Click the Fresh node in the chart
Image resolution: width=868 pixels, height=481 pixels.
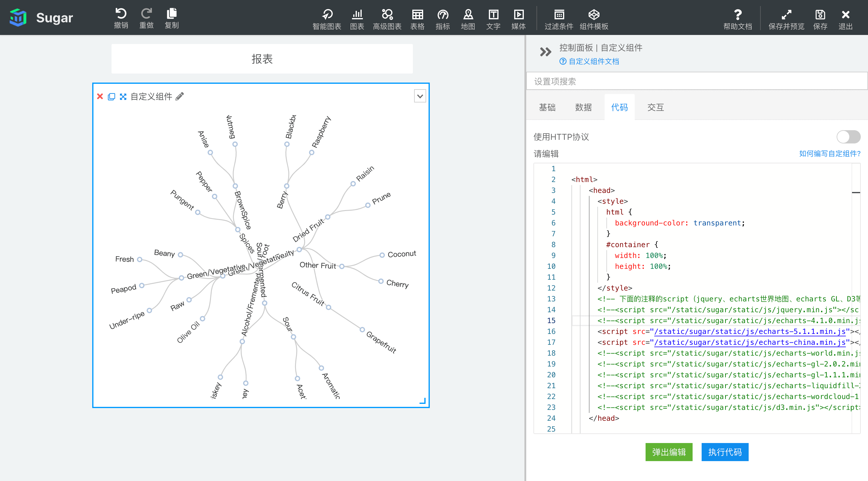[x=140, y=259]
